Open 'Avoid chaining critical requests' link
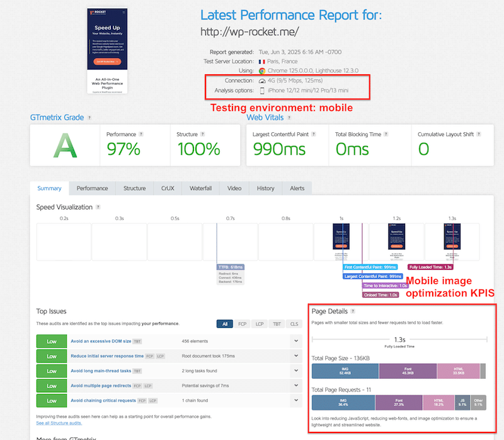 (103, 400)
